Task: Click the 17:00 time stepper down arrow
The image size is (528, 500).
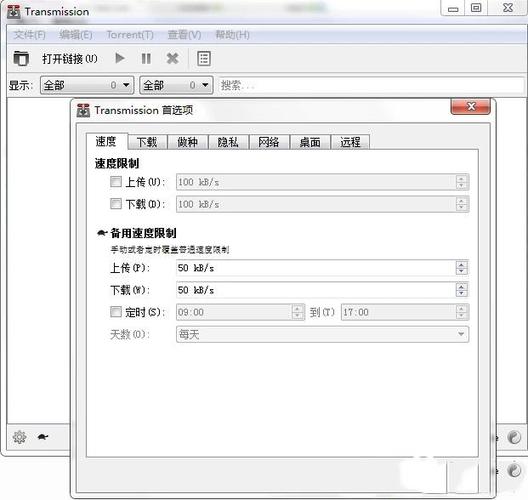Action: 461,316
